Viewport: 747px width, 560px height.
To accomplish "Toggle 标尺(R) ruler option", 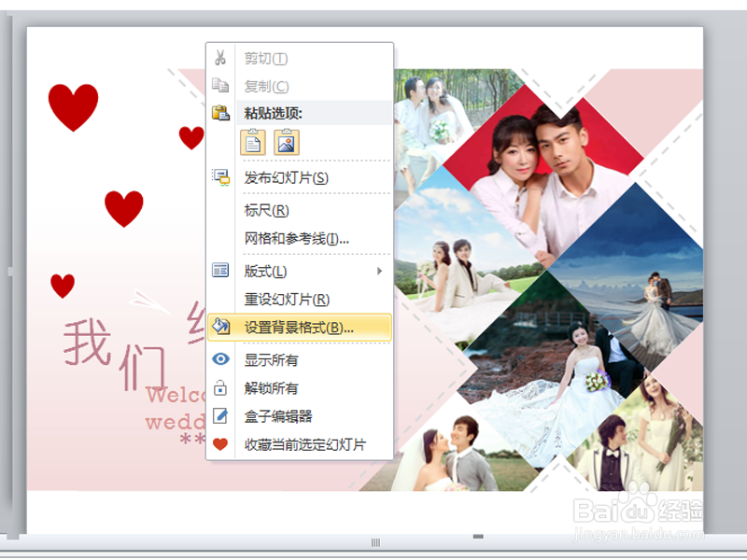I will pyautogui.click(x=300, y=210).
